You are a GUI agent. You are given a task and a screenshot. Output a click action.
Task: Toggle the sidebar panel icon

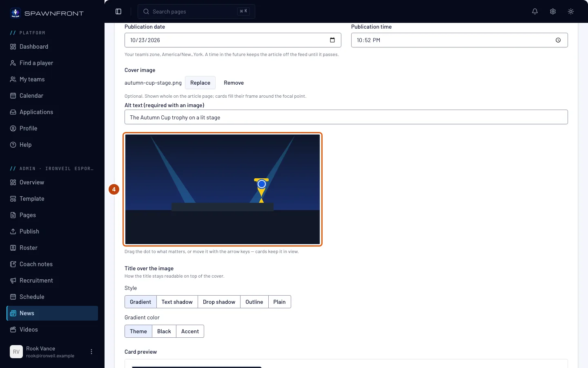pyautogui.click(x=118, y=11)
